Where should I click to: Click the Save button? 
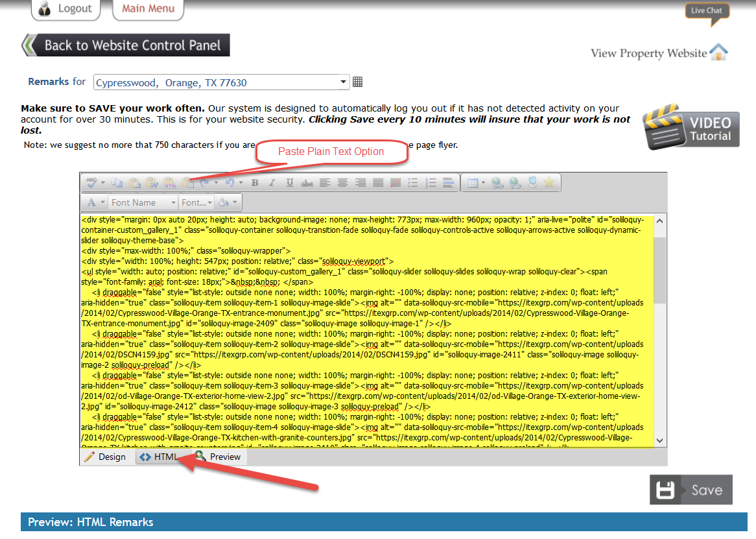point(691,490)
